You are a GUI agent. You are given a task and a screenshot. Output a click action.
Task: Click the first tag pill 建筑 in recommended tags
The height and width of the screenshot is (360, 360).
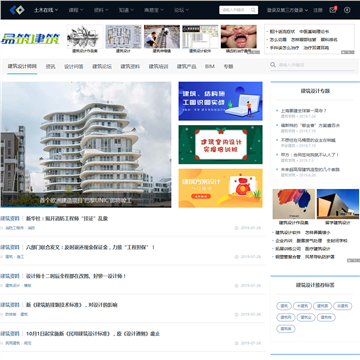[x=284, y=306]
